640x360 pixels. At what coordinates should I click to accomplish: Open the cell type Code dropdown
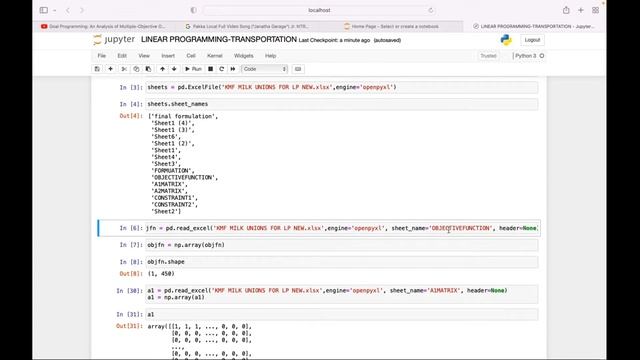tap(264, 69)
